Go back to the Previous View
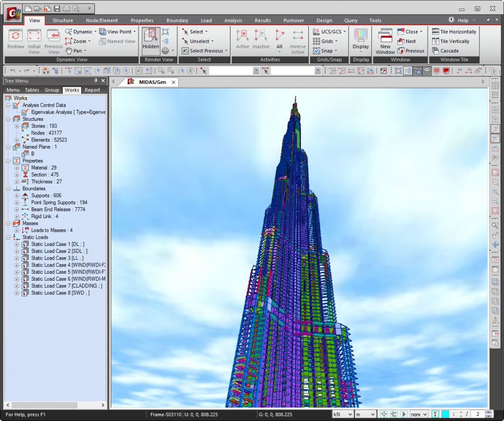The image size is (504, 421). tap(53, 41)
